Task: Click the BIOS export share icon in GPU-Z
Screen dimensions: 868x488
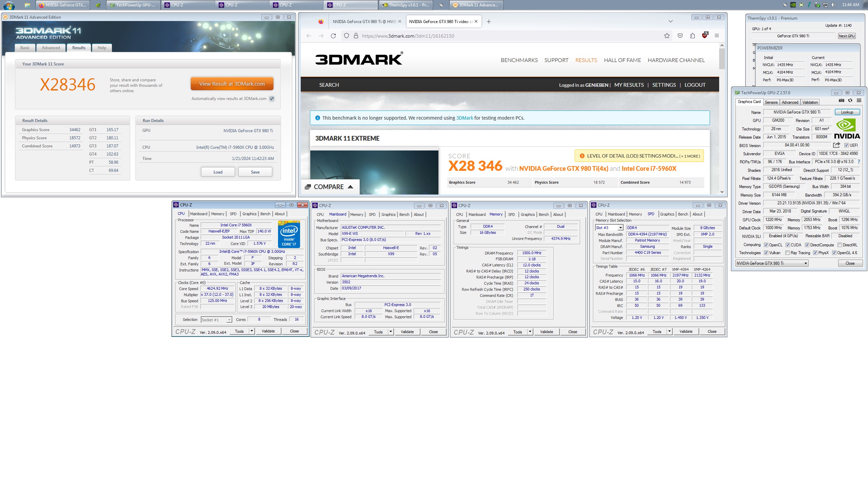Action: pyautogui.click(x=836, y=145)
